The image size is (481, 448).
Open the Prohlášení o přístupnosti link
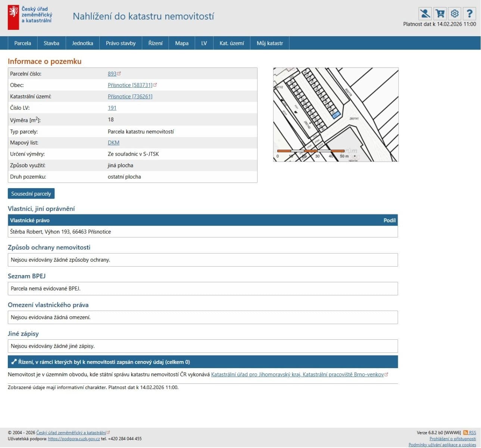tap(452, 439)
